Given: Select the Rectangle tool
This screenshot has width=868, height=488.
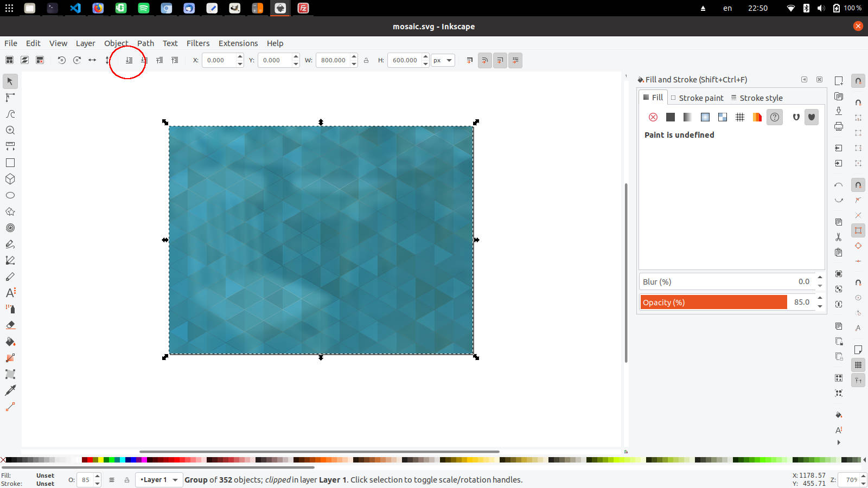Looking at the screenshot, I should [10, 163].
